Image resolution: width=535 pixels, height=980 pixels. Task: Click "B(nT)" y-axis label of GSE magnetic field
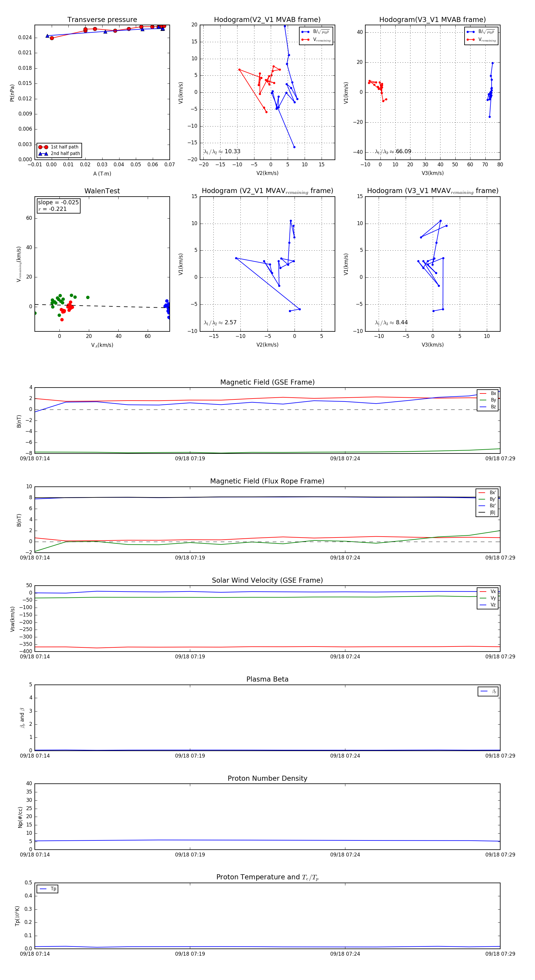19,421
